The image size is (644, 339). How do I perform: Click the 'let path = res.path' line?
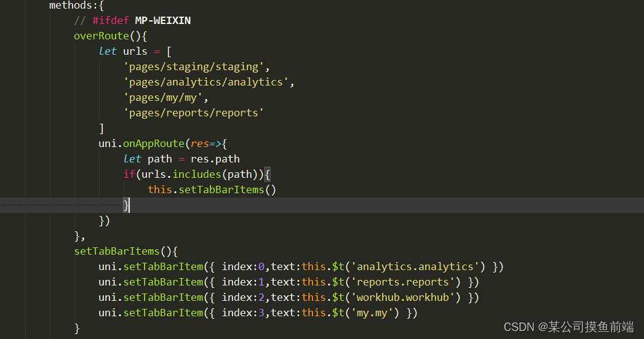(x=181, y=159)
